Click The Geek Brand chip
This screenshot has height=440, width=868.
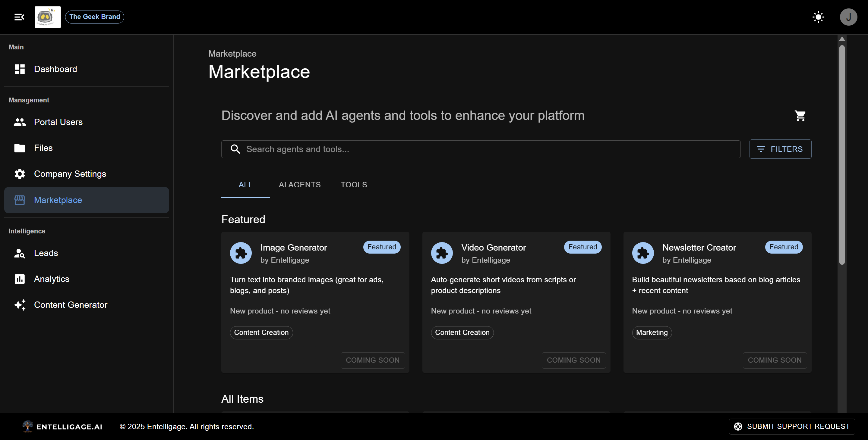tap(94, 17)
